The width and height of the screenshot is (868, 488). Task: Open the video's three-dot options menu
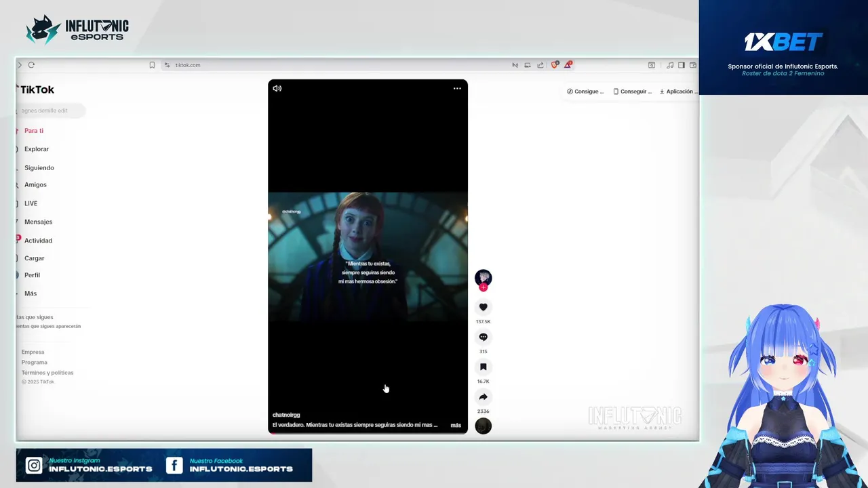click(x=457, y=88)
